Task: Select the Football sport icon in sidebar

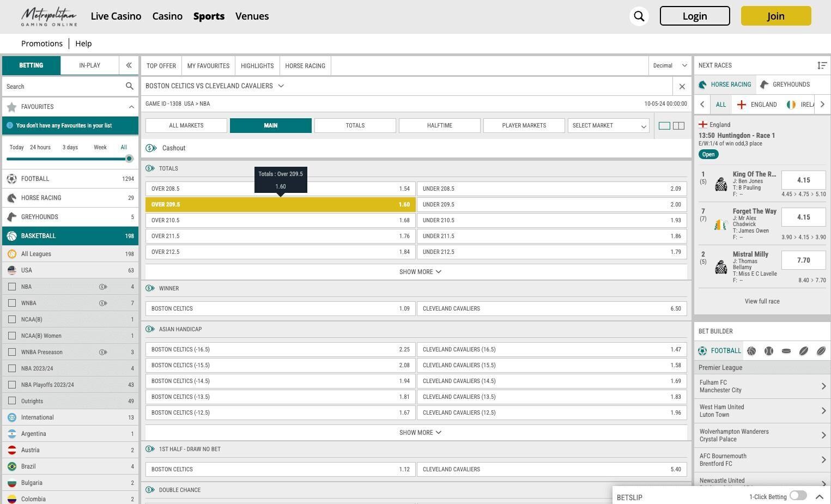Action: (x=11, y=179)
